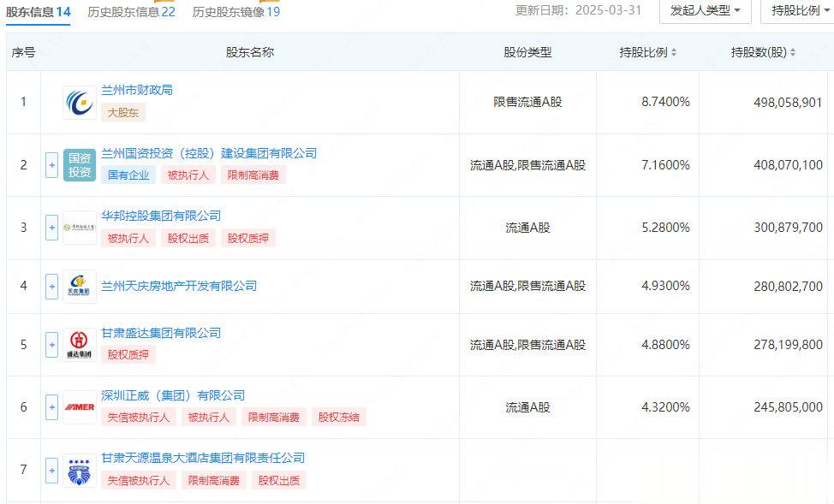Click the 股东名称 column header
Screen dimensions: 834x504
click(x=250, y=52)
